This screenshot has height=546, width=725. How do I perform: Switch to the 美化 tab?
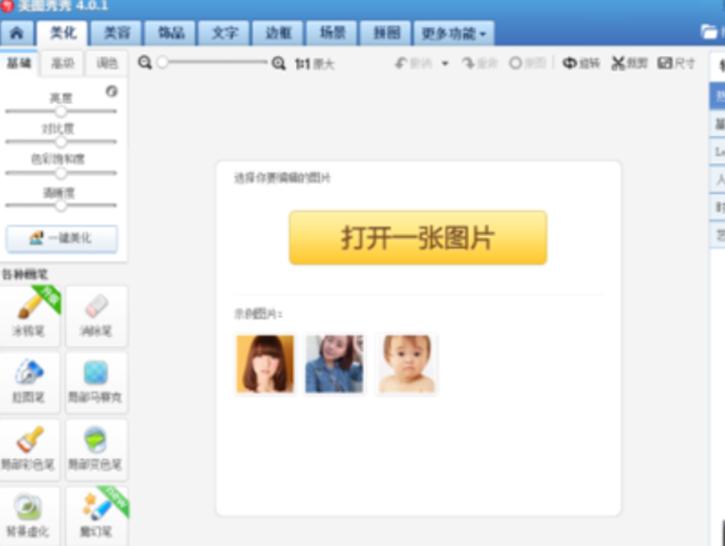[62, 33]
